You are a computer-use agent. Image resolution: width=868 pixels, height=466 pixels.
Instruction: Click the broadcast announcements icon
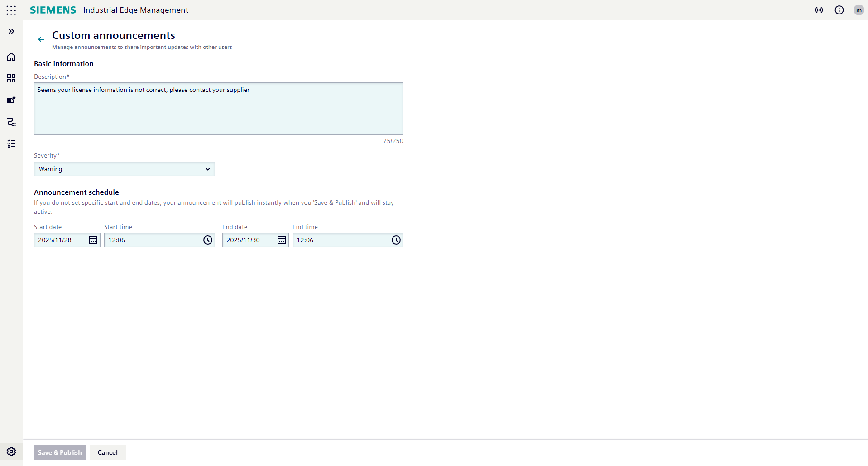click(819, 10)
